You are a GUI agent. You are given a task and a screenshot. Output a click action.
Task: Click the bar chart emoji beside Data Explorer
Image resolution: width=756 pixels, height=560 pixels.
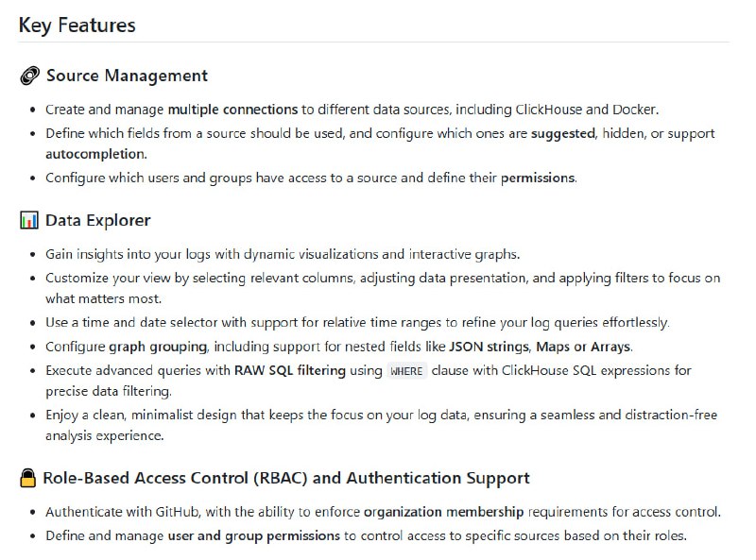click(29, 221)
